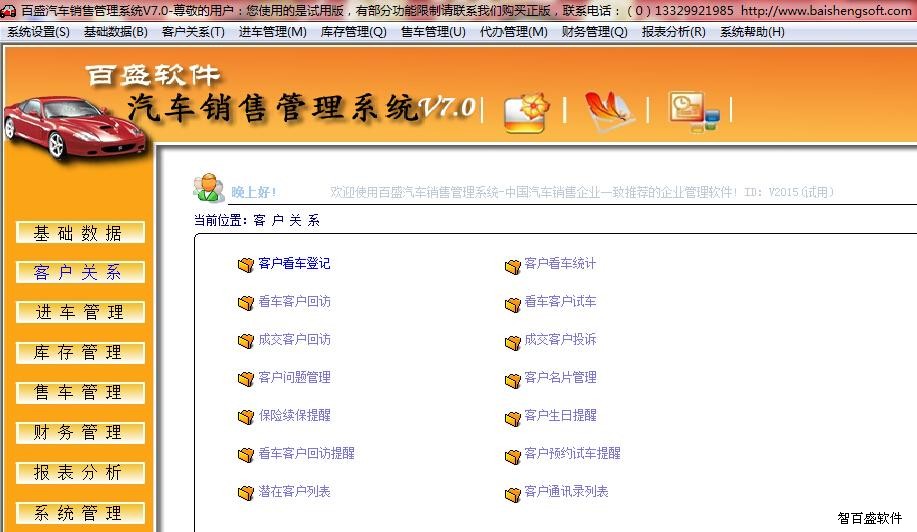
Task: Click the clock and database header icon
Action: click(692, 111)
